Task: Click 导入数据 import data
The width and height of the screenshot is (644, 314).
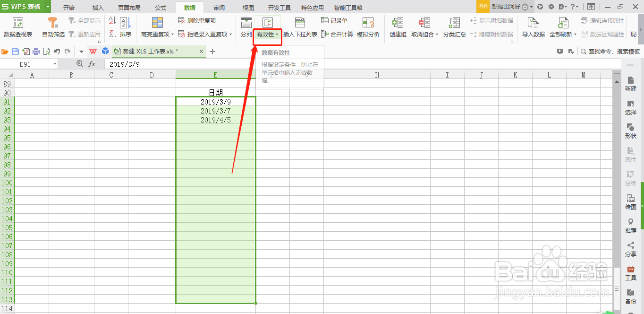Action: (533, 27)
